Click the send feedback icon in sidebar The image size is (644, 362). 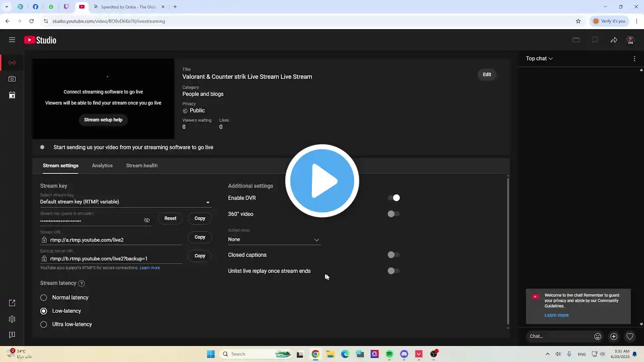[12, 335]
